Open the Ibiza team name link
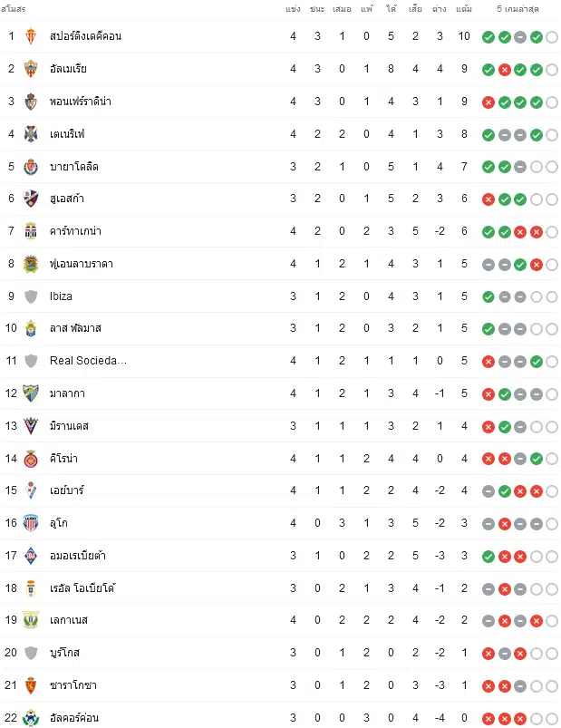 tap(61, 296)
